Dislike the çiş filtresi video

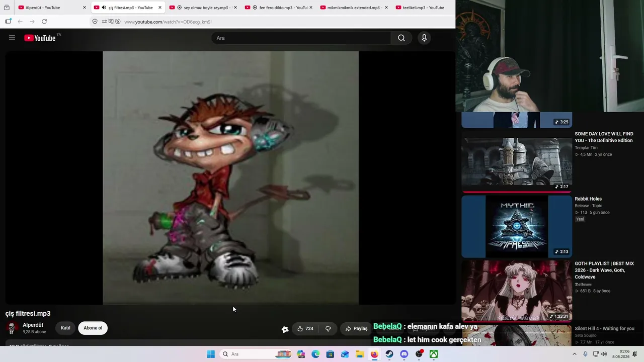coord(328,328)
